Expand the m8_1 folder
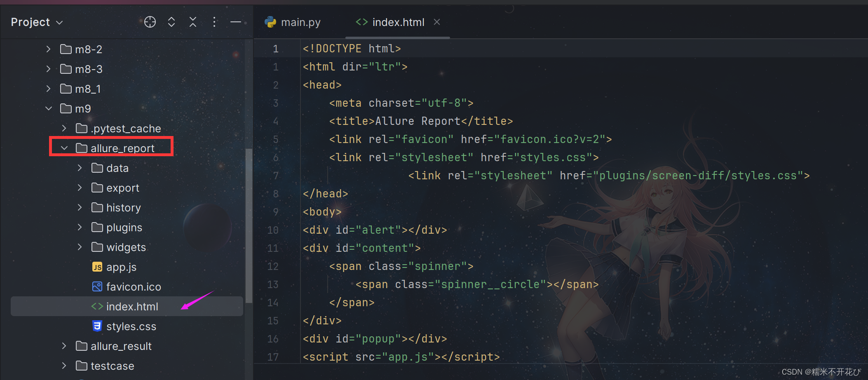Viewport: 868px width, 380px height. (x=48, y=89)
